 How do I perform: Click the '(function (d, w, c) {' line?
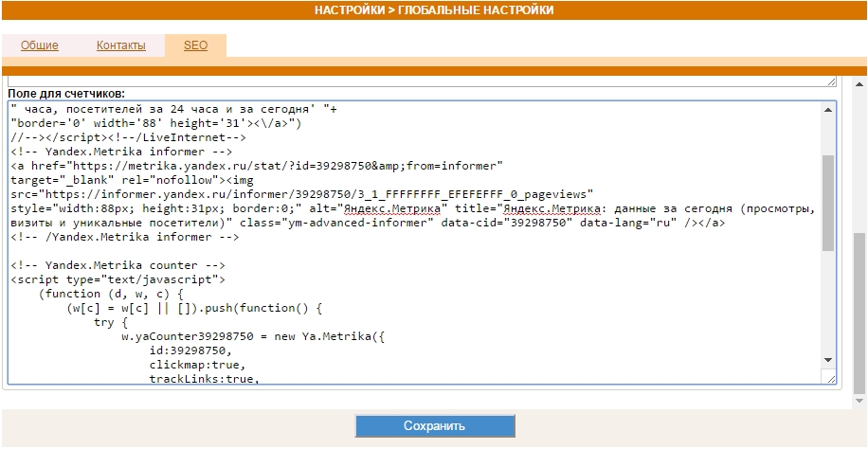(x=111, y=294)
